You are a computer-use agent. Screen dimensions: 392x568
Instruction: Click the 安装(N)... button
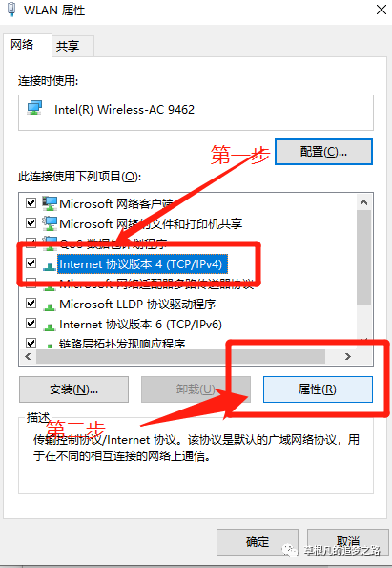click(73, 389)
